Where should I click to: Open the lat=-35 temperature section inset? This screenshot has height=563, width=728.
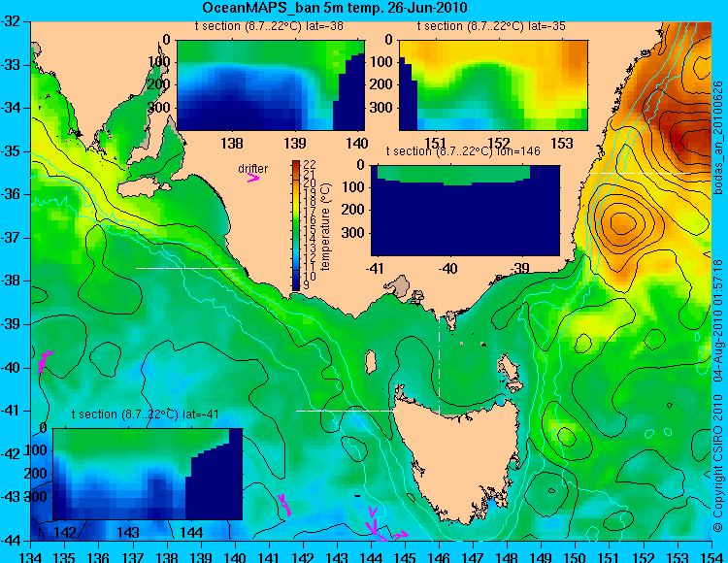(x=493, y=85)
